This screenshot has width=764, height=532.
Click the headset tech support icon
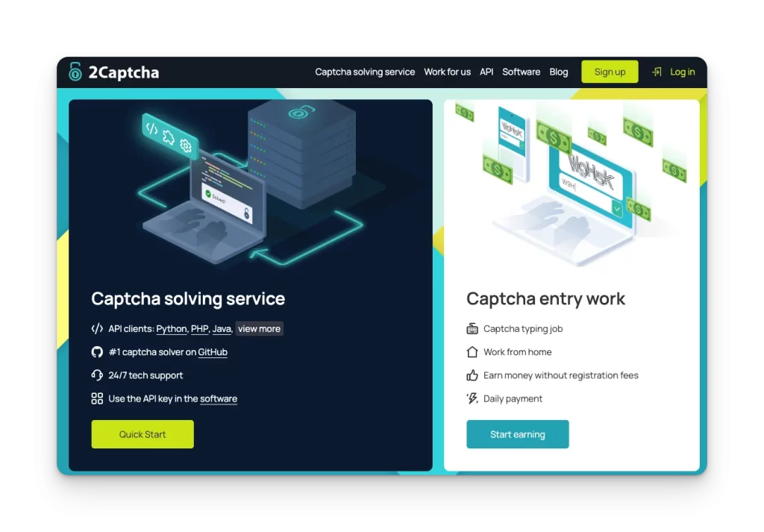point(97,375)
